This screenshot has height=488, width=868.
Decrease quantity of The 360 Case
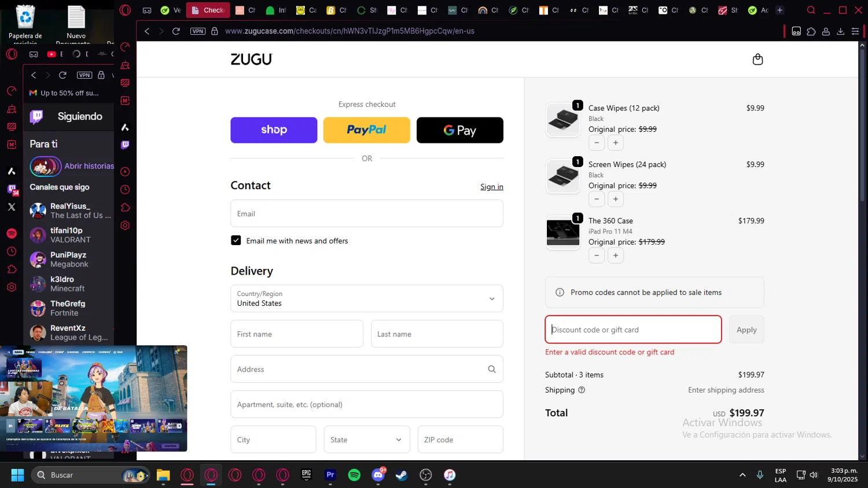597,256
